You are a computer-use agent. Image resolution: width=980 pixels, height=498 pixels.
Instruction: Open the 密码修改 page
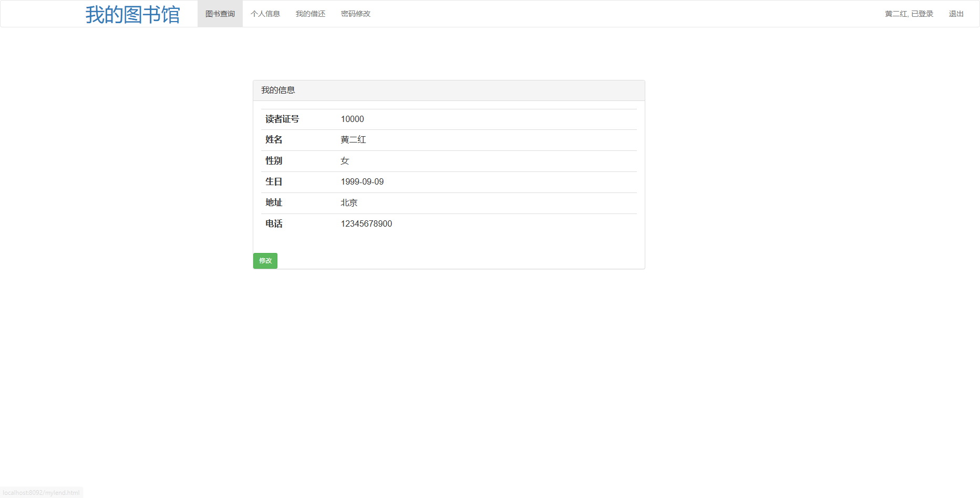355,13
